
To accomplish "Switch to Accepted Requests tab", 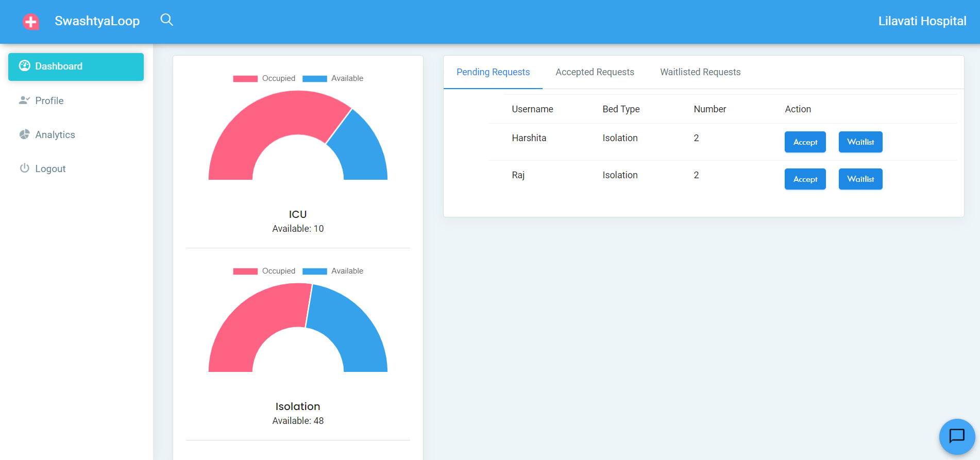I will pos(595,72).
